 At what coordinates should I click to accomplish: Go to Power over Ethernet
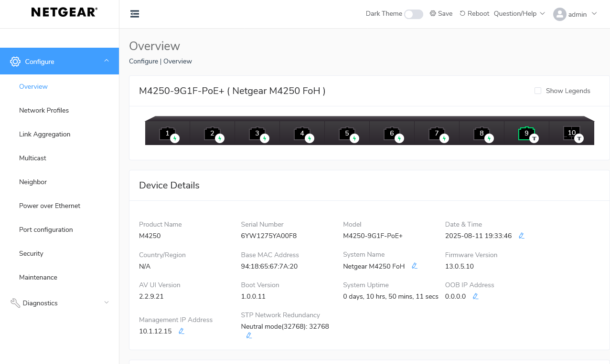tap(50, 206)
